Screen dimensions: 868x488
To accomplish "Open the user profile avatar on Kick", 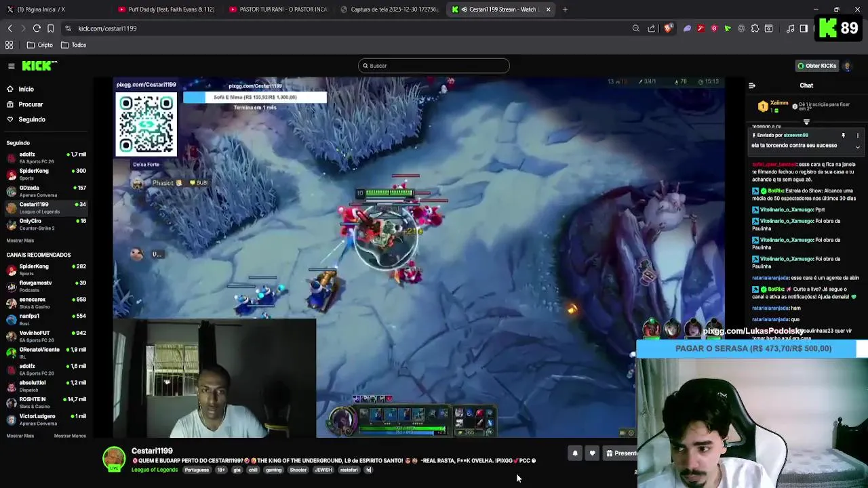I will point(847,66).
